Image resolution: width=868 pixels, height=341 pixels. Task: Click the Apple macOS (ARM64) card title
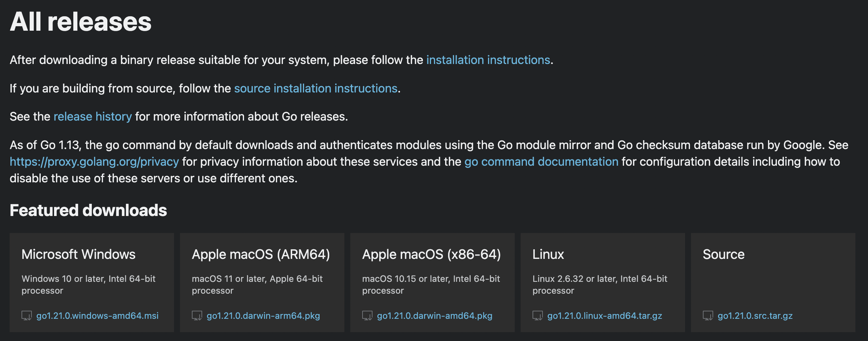click(261, 254)
